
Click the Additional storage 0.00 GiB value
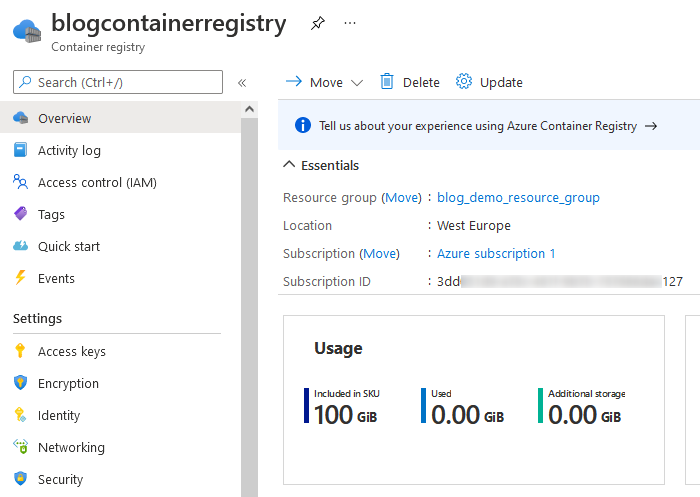[584, 415]
